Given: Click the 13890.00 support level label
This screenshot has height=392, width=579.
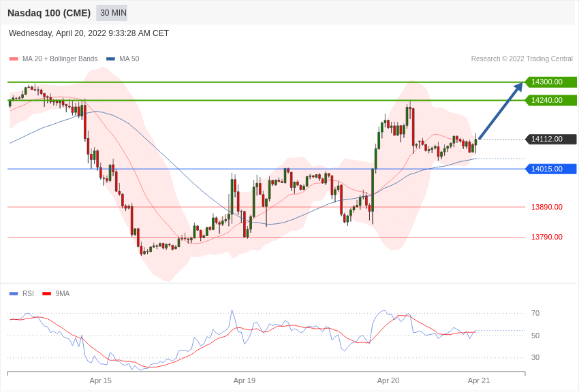Looking at the screenshot, I should [547, 207].
